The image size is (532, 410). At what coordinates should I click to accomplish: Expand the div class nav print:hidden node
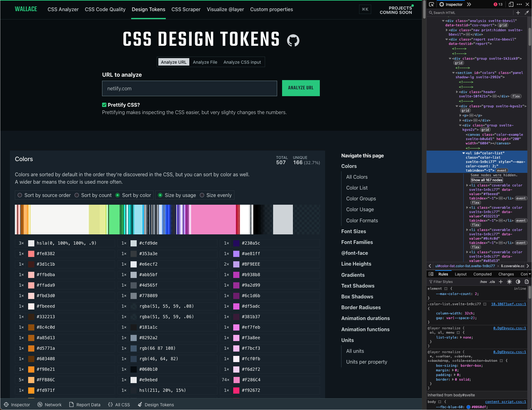447,30
